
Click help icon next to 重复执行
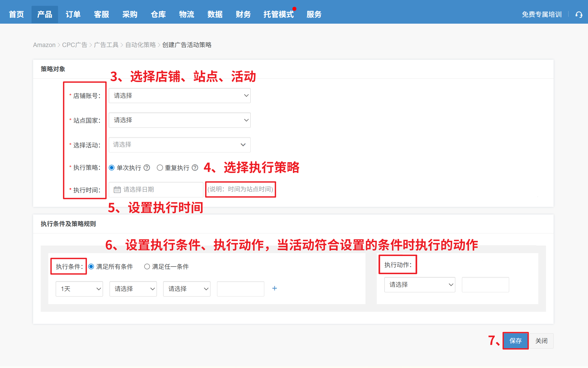click(x=195, y=168)
